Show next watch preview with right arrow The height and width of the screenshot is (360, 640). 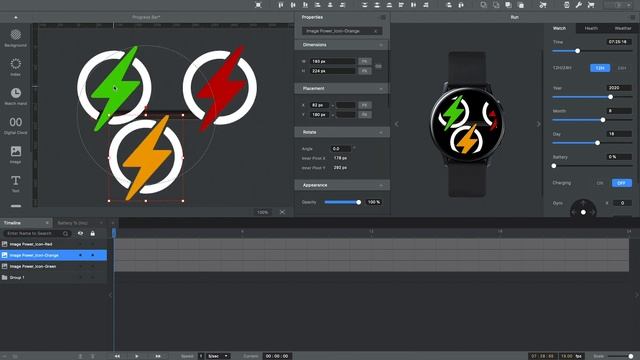(x=538, y=124)
